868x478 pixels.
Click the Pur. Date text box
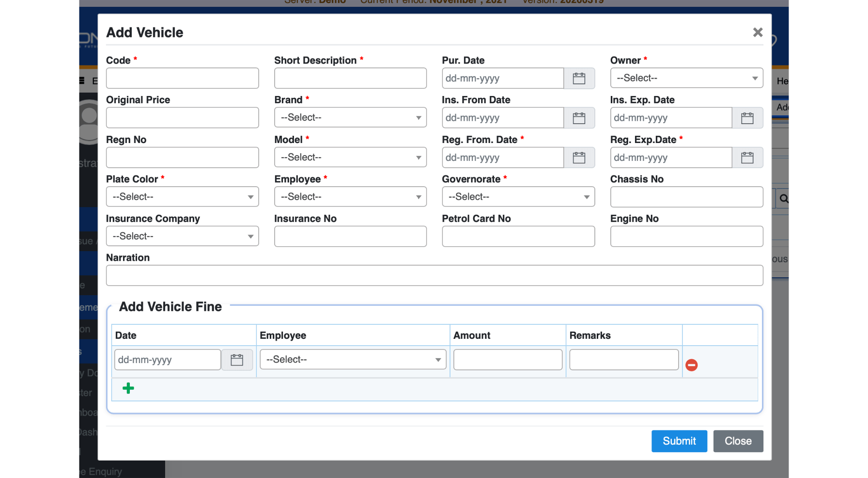pyautogui.click(x=503, y=78)
